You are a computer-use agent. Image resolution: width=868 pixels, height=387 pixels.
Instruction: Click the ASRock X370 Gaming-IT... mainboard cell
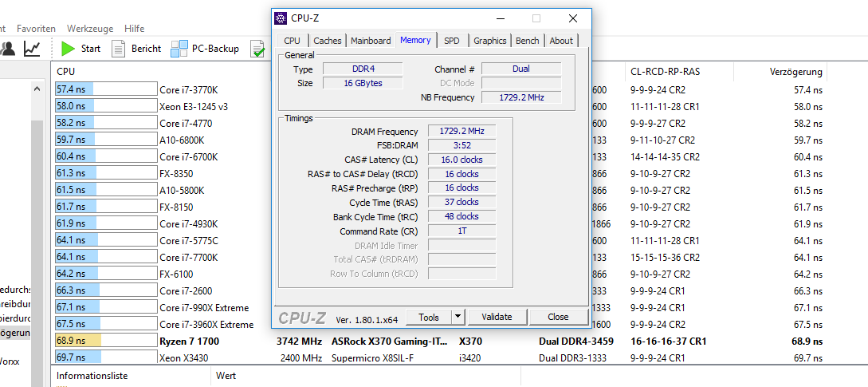point(389,341)
